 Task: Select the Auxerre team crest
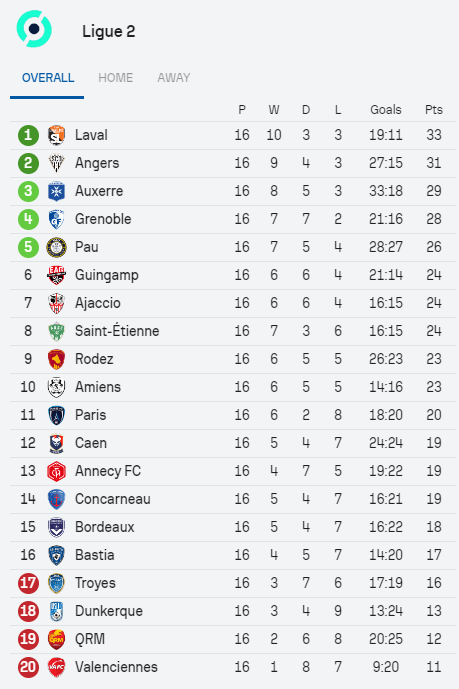(56, 191)
